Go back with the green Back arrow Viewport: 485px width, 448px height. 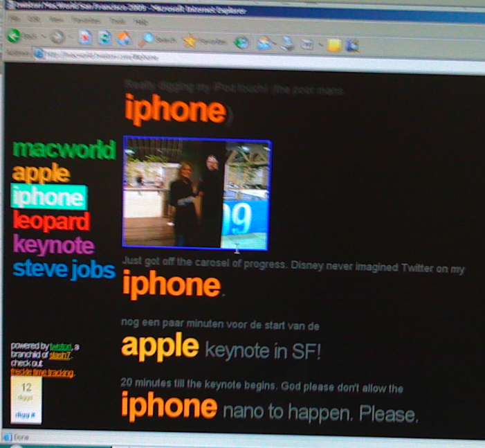[14, 36]
